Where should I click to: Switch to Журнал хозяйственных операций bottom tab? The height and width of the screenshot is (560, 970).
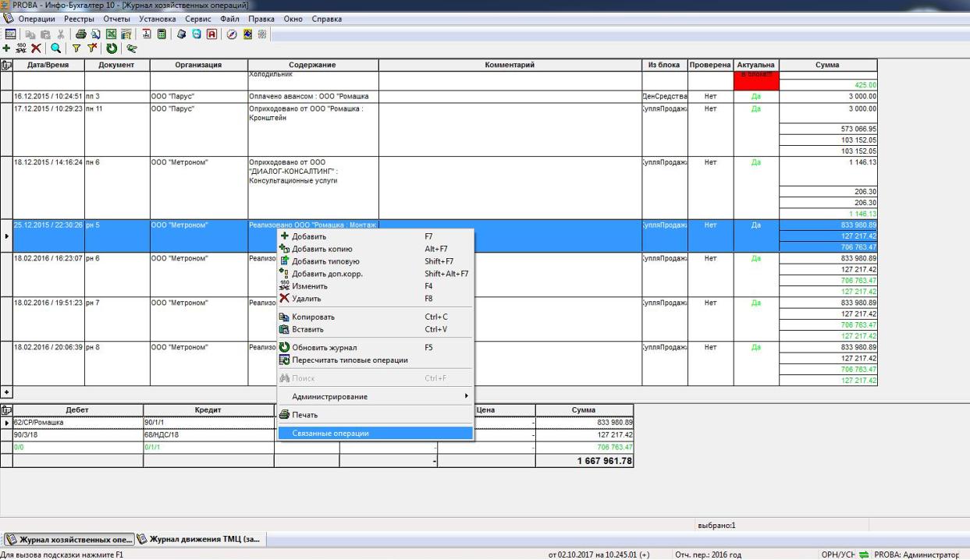69,539
